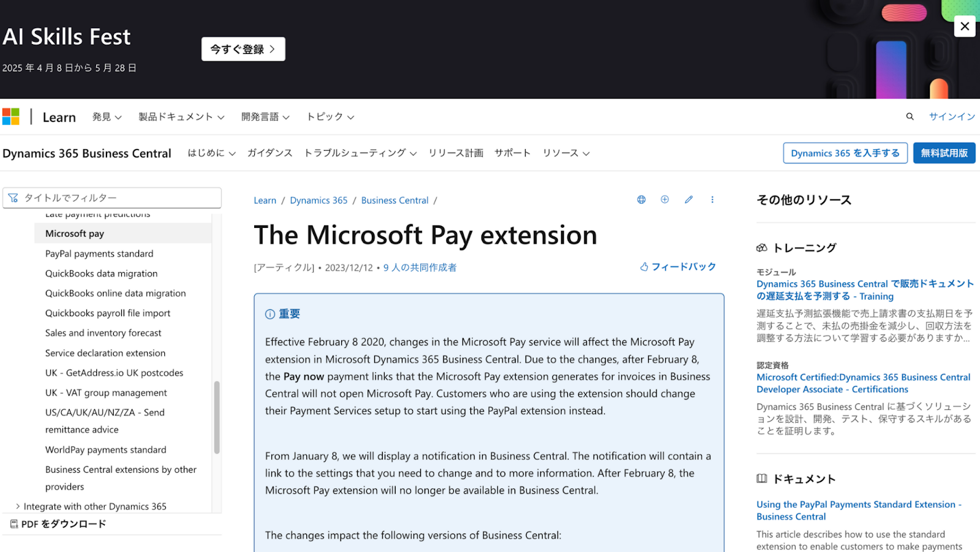Click Dynamics 365 を入手する button

[x=845, y=153]
